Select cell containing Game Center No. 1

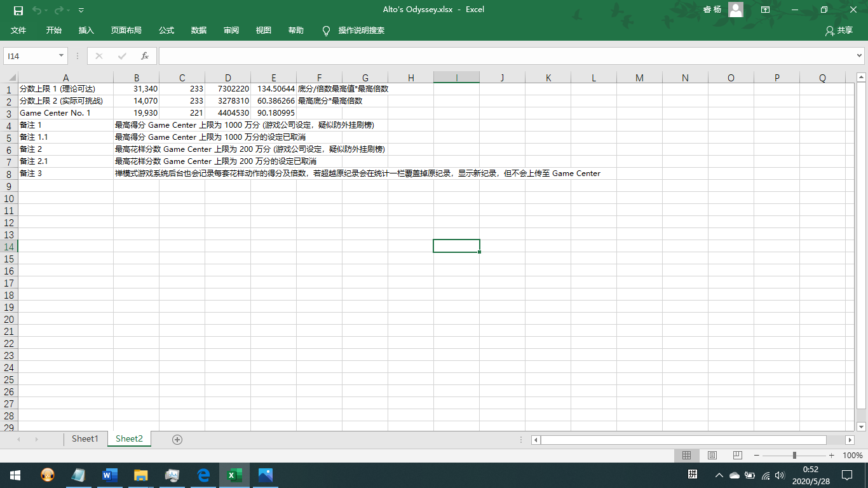66,113
